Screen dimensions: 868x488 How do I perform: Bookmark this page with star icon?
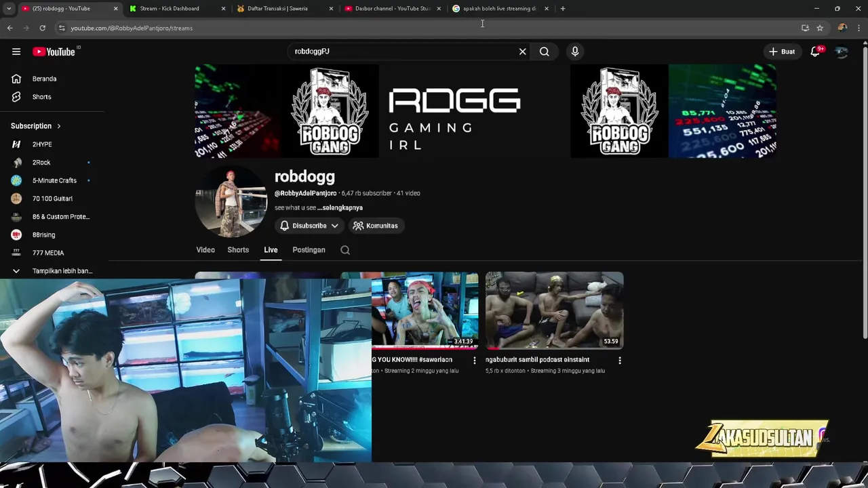(820, 28)
